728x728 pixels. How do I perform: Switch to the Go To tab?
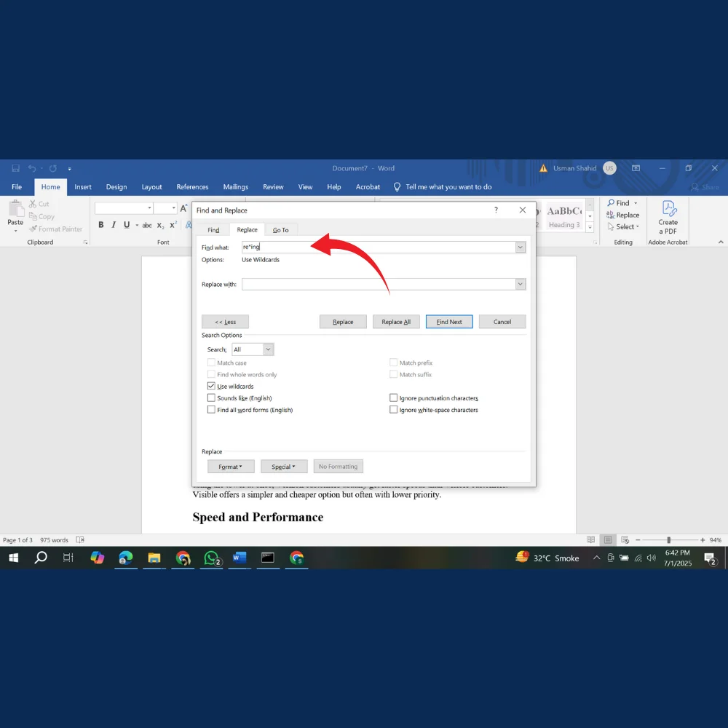click(x=280, y=230)
